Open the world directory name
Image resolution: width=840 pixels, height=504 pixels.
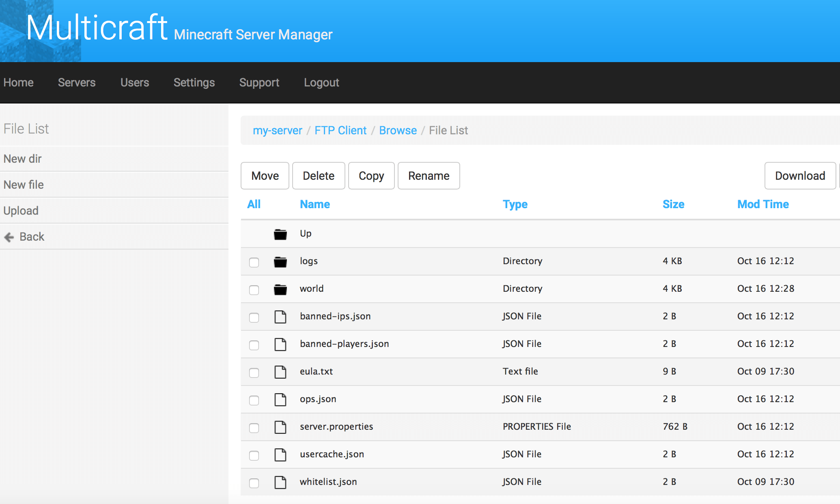[312, 289]
